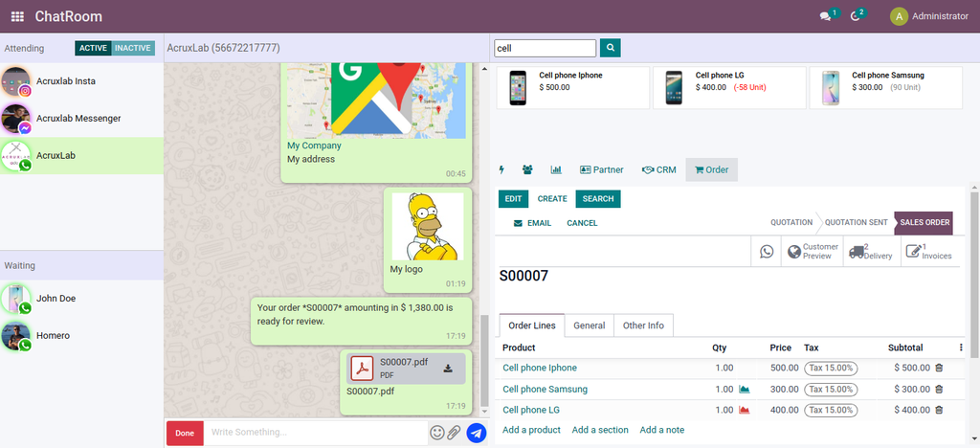Open order lines column options menu
980x448 pixels.
click(961, 347)
